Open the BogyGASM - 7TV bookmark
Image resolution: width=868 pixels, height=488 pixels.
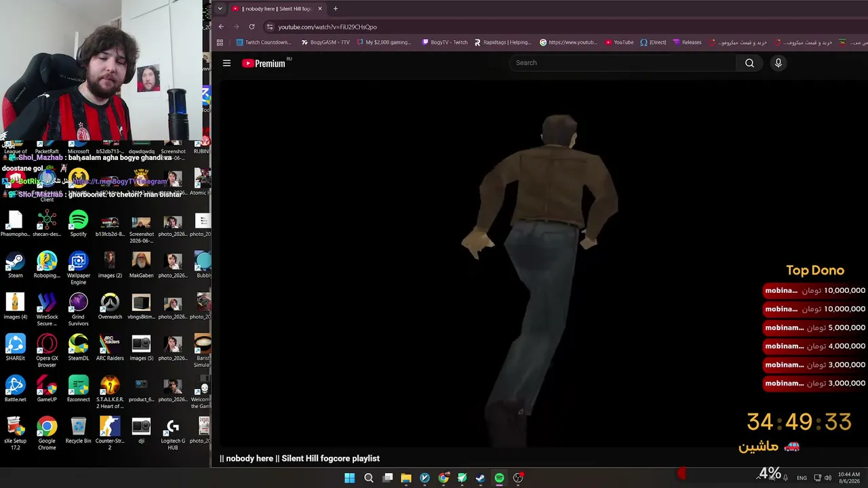pyautogui.click(x=325, y=42)
